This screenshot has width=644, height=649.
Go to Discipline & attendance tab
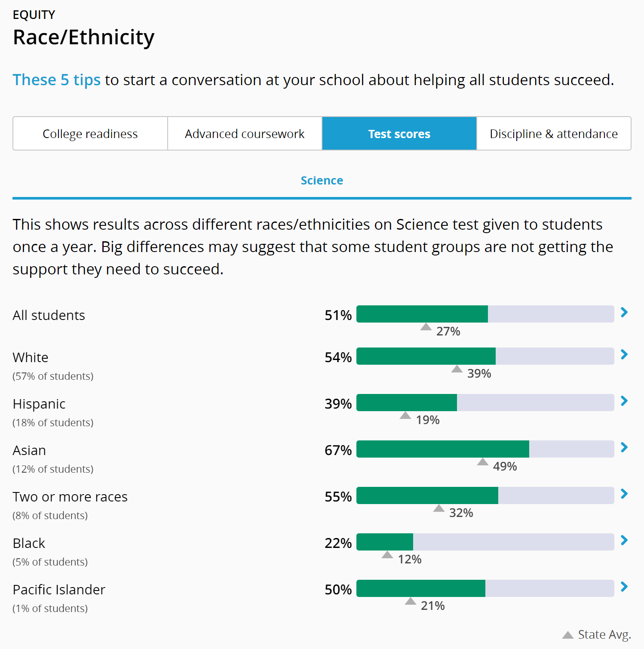tap(554, 134)
